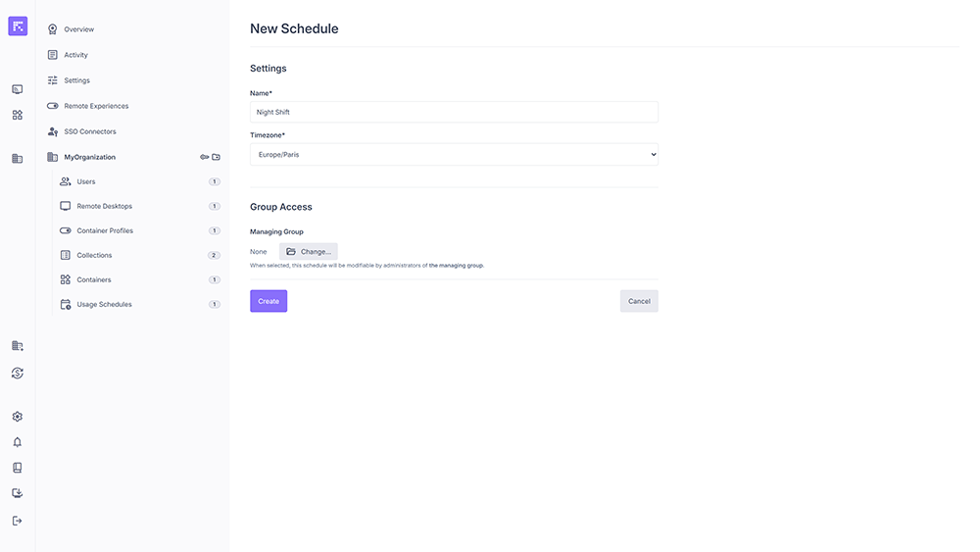Click the purple app logo icon
Viewport: 980px width, 552px height.
tap(18, 26)
